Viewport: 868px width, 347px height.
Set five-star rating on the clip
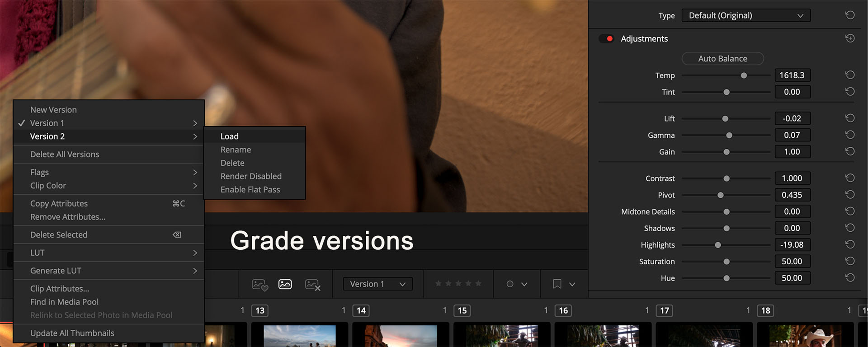coord(478,284)
